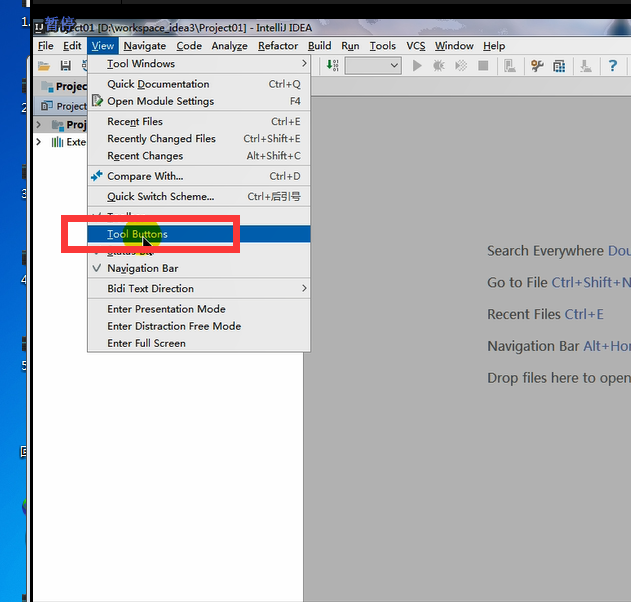Click the Run play triangle icon

(x=417, y=65)
